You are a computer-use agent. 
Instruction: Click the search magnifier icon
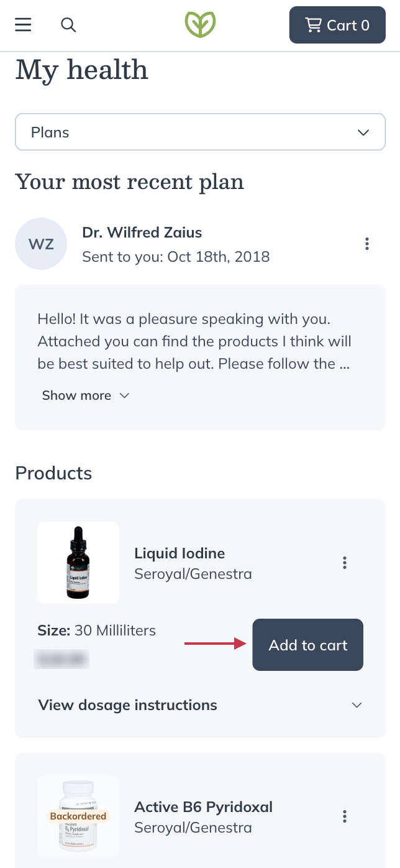[x=68, y=25]
